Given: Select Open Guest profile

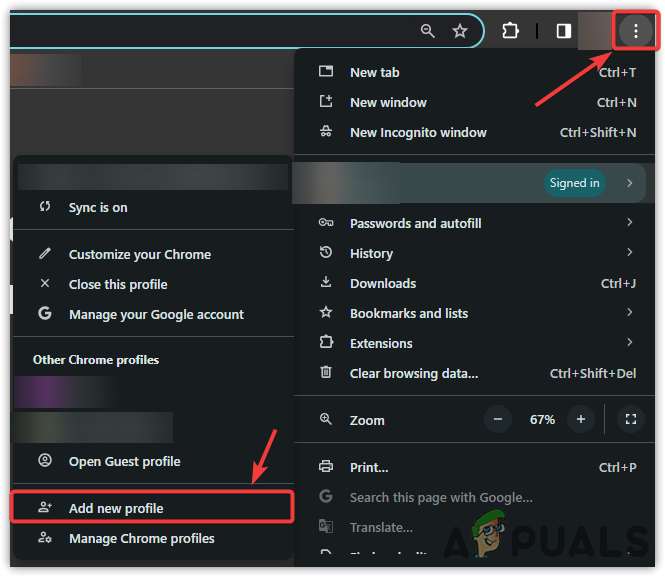Looking at the screenshot, I should (153, 461).
